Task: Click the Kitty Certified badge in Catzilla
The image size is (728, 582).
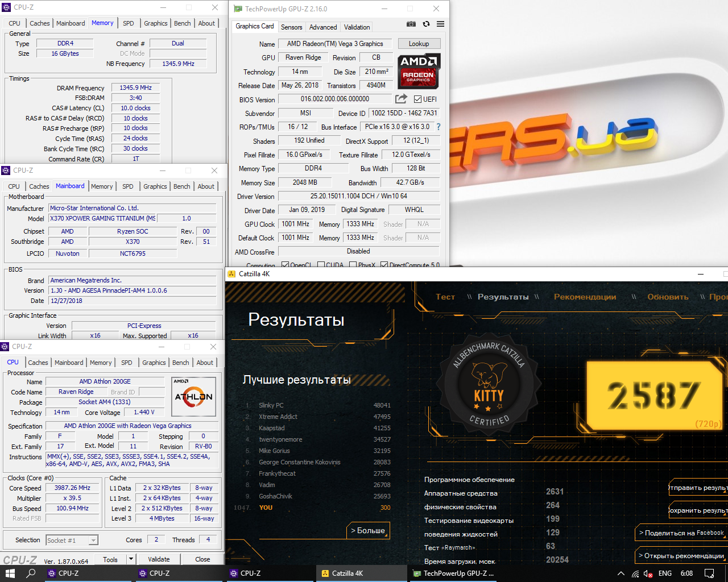Action: tap(489, 384)
